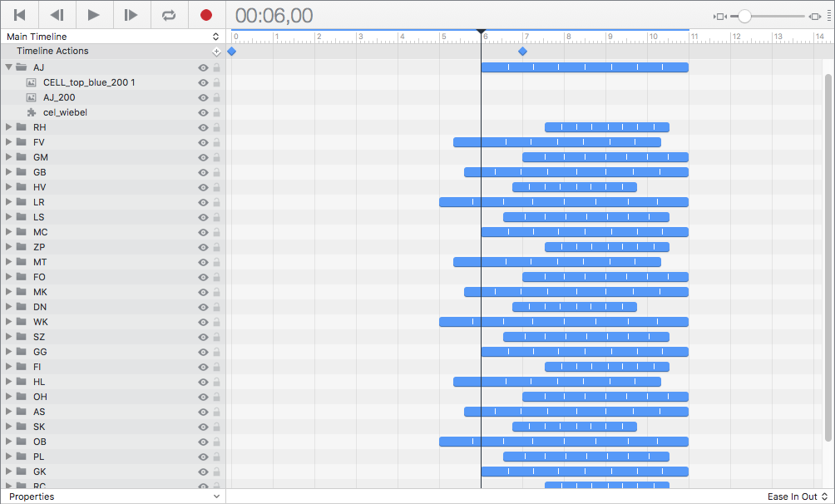Select the AJ animation bar in timeline
835x504 pixels.
585,67
